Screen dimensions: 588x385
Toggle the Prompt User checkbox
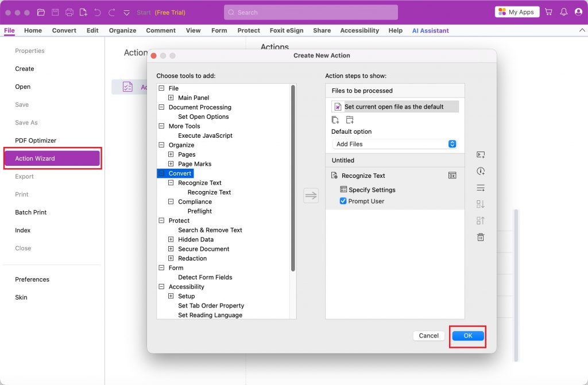343,201
